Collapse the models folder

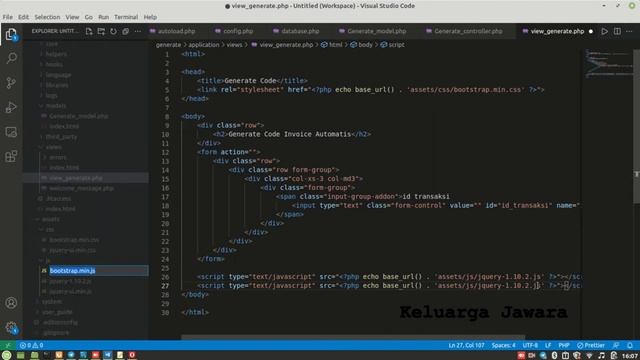tap(56, 106)
